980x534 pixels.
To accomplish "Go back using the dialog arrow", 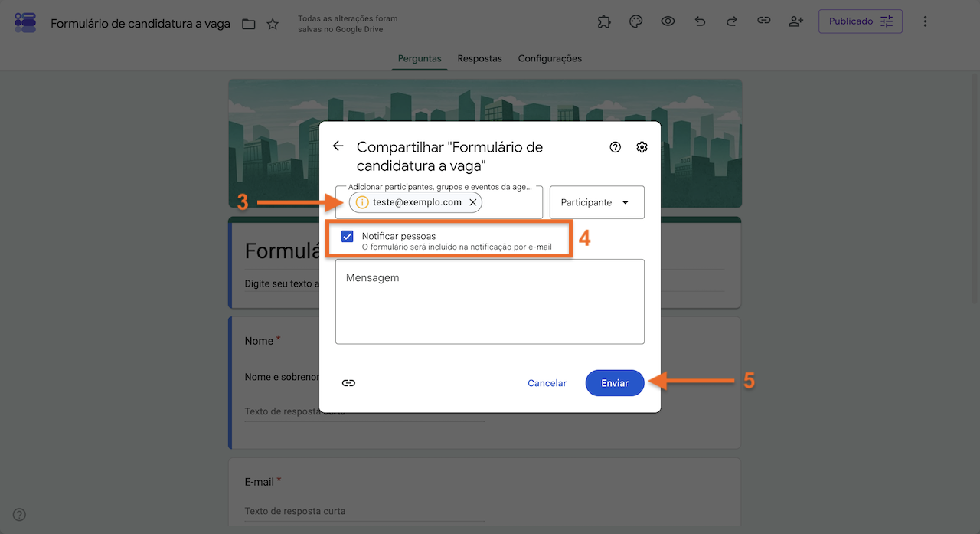I will (x=338, y=146).
